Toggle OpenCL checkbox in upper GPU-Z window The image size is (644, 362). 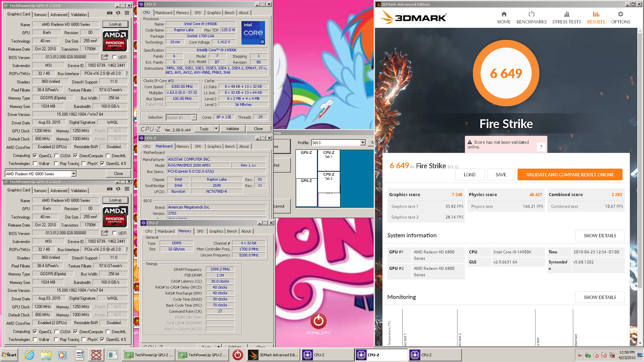[x=35, y=156]
